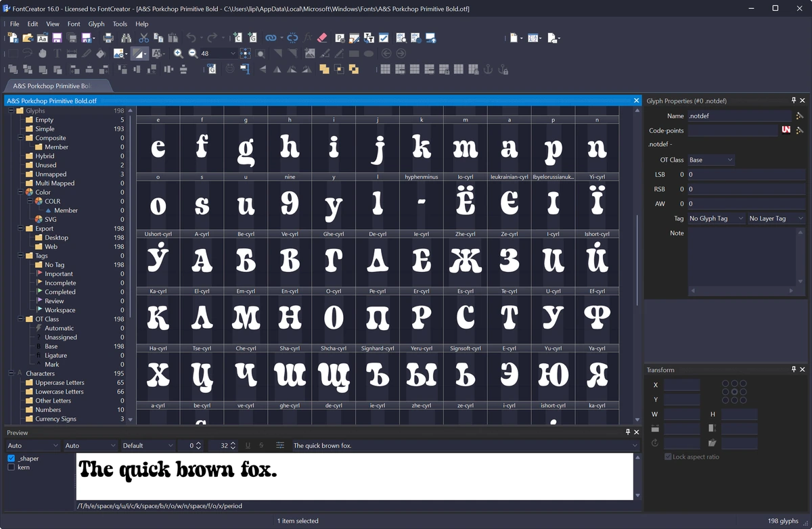Image resolution: width=812 pixels, height=529 pixels.
Task: Click the Hand pan tool icon
Action: (42, 53)
